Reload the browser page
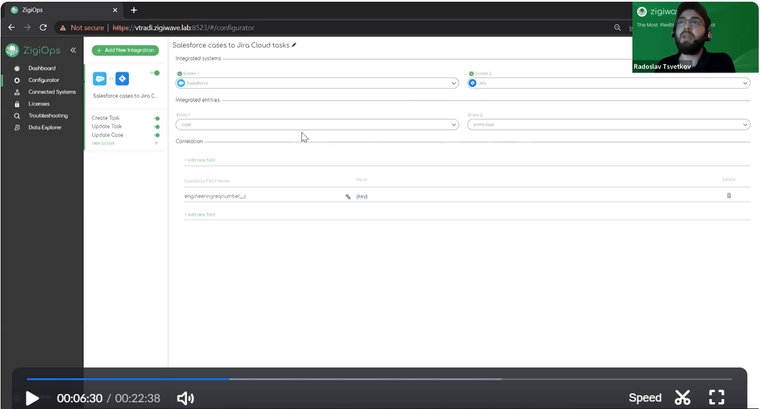The image size is (760, 409). click(x=43, y=28)
